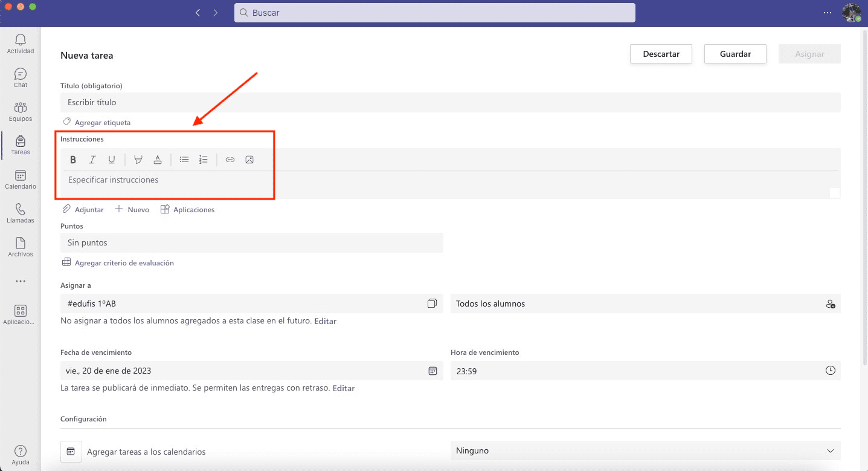Toggle italic formatting in instructions toolbar
The height and width of the screenshot is (471, 868).
tap(92, 160)
